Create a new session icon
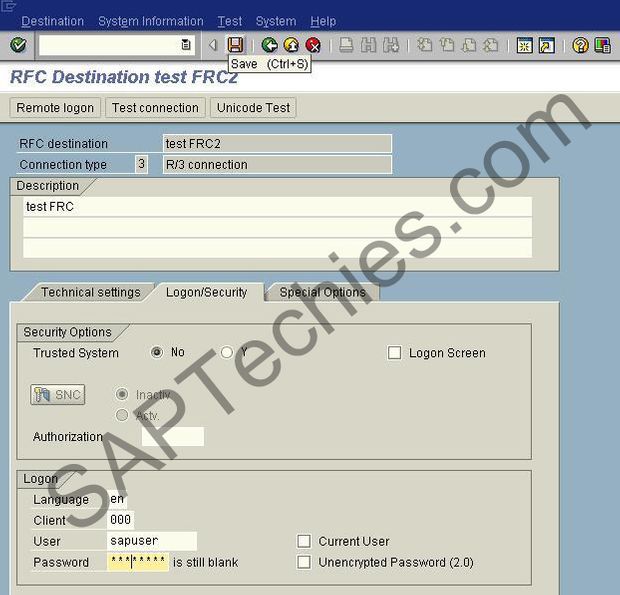Viewport: 620px width, 595px height. [525, 45]
